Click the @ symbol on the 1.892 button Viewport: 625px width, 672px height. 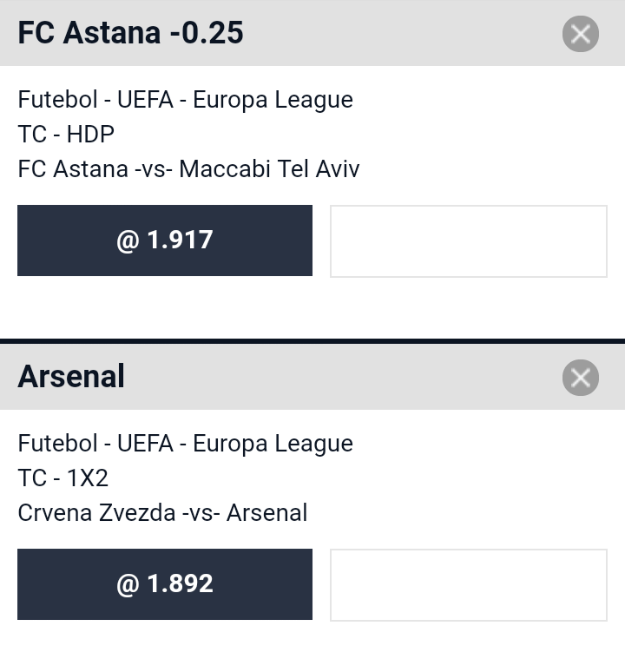click(x=128, y=584)
